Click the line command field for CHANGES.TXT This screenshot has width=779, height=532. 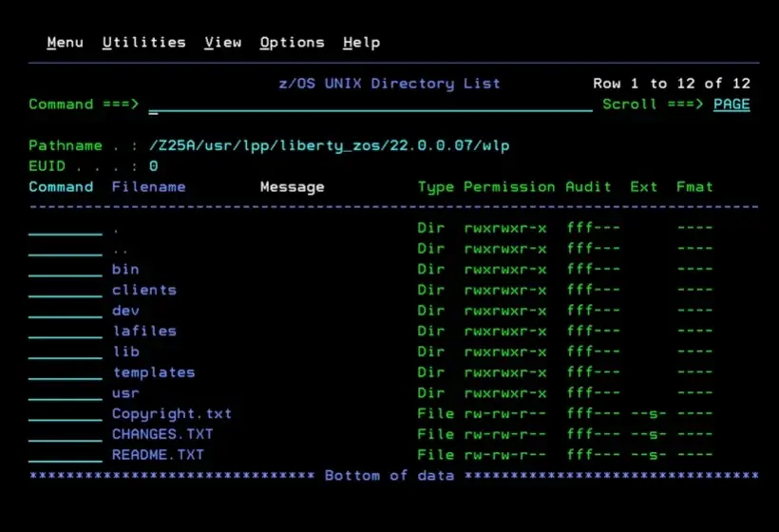(66, 435)
